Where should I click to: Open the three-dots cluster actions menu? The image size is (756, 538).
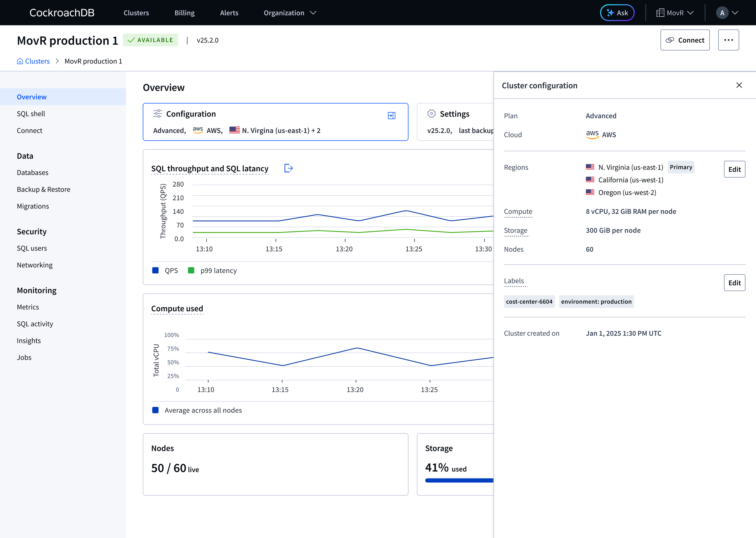point(728,40)
